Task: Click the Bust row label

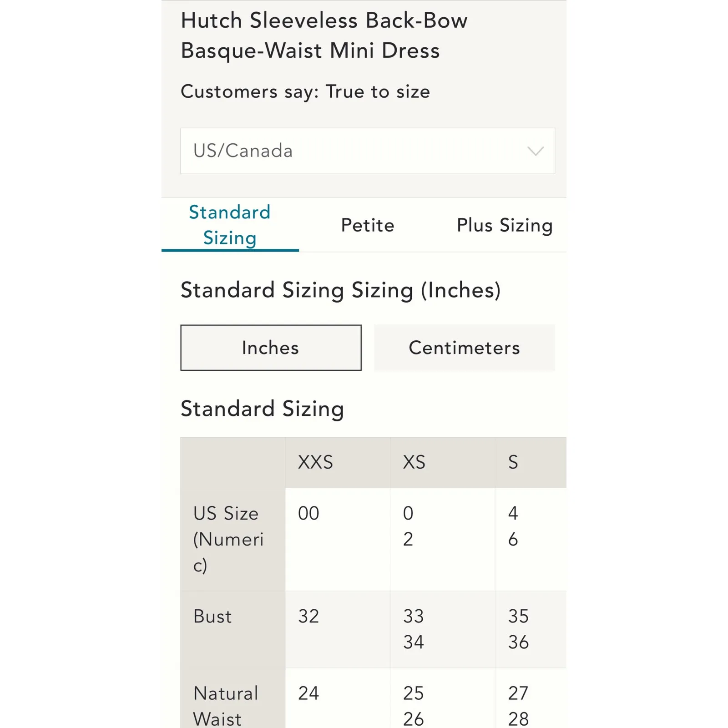Action: click(212, 617)
